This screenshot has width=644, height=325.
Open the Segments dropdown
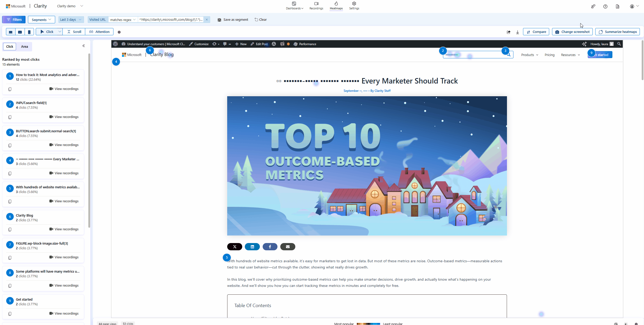click(x=41, y=20)
